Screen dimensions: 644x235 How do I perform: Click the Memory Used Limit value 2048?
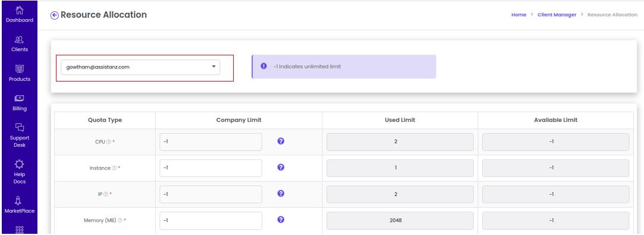pos(400,220)
